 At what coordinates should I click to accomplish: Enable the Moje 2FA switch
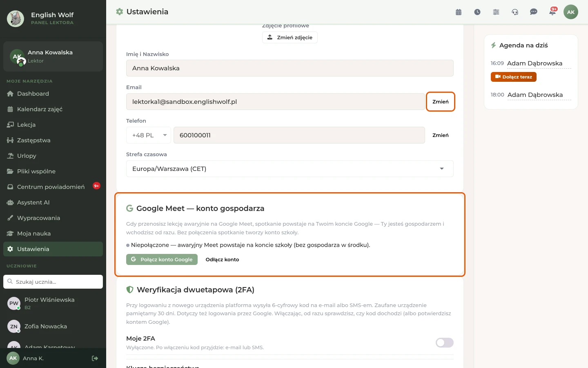[x=445, y=343]
